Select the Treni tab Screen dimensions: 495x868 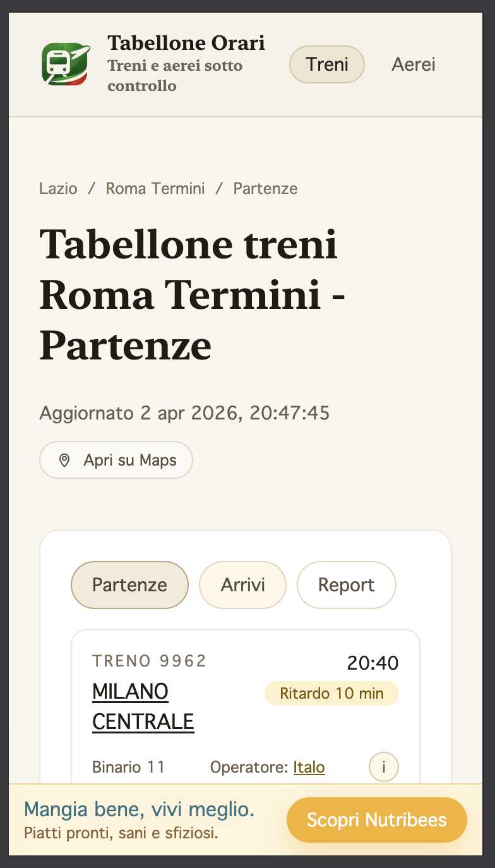pyautogui.click(x=326, y=64)
